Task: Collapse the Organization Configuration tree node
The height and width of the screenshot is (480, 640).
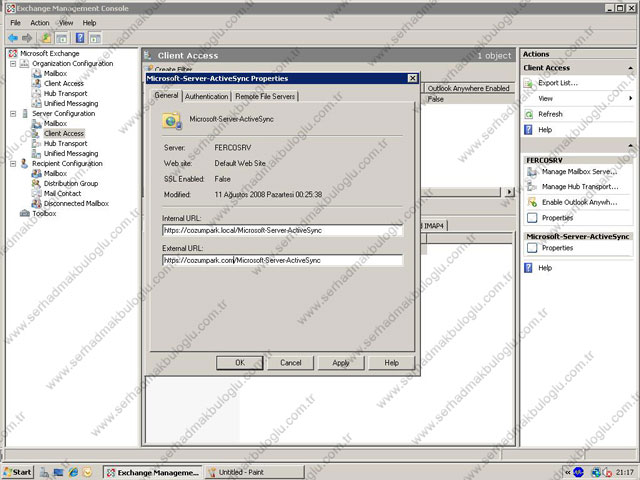Action: pos(13,64)
